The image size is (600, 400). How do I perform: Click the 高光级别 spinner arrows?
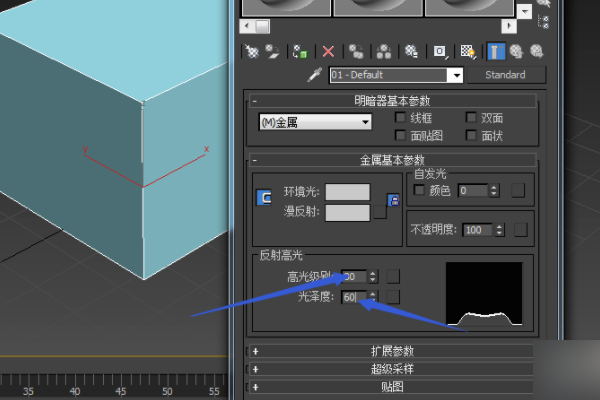(373, 276)
